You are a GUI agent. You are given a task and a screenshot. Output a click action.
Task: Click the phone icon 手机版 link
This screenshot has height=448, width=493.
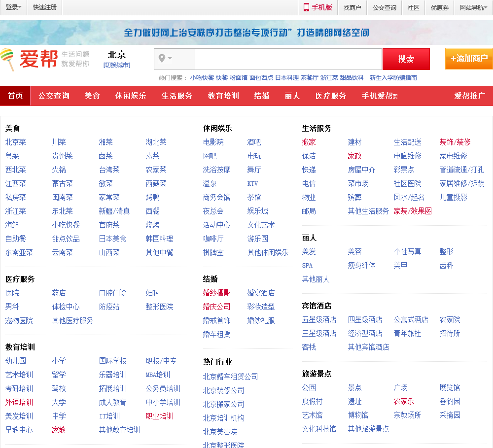click(317, 7)
